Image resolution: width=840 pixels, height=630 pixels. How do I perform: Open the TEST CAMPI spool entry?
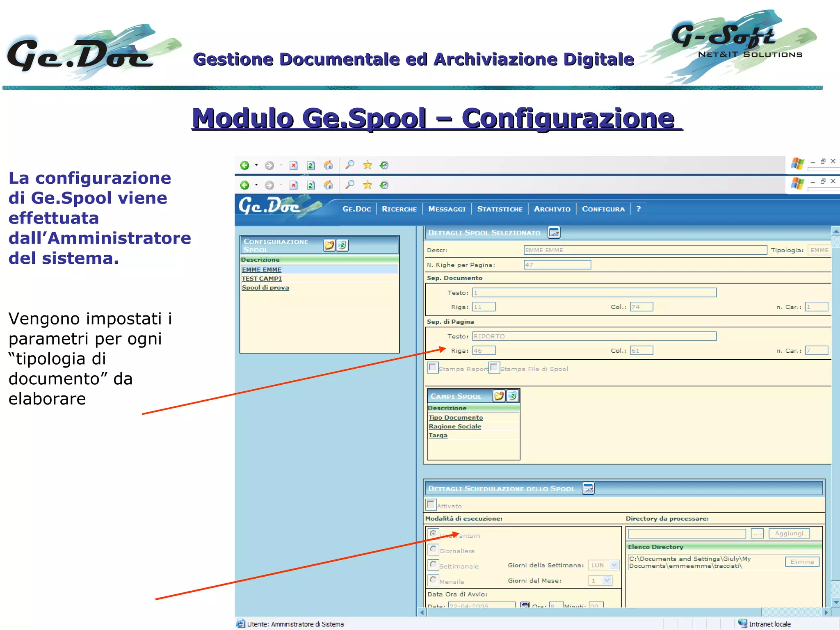pyautogui.click(x=262, y=278)
